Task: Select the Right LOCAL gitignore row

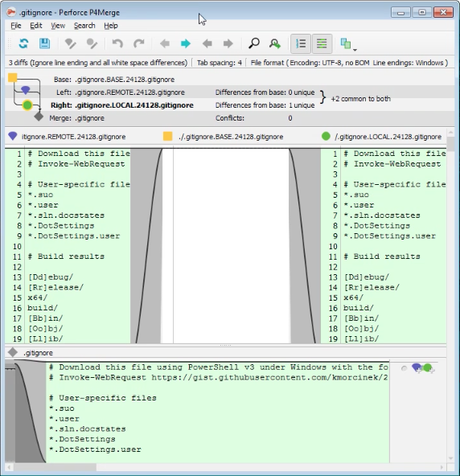Action: coord(230,105)
